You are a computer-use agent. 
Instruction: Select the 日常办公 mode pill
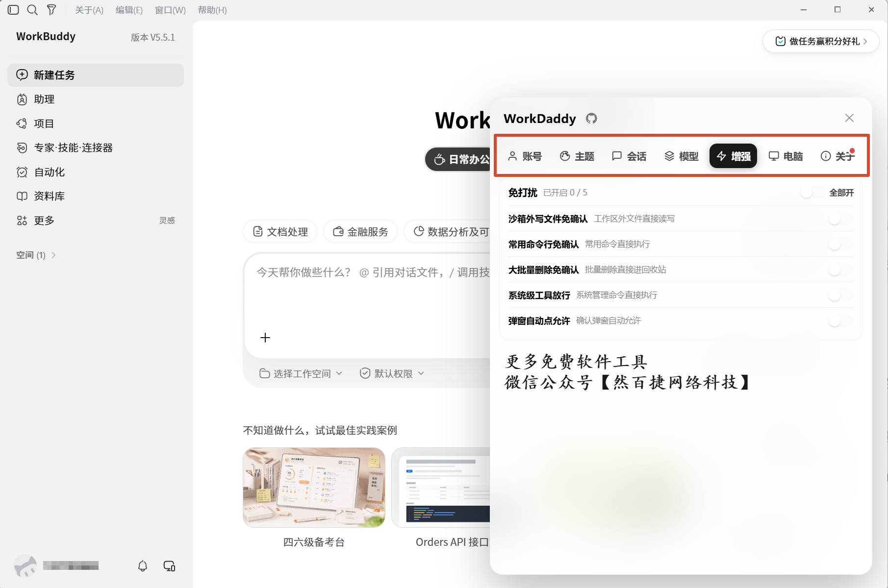[458, 159]
